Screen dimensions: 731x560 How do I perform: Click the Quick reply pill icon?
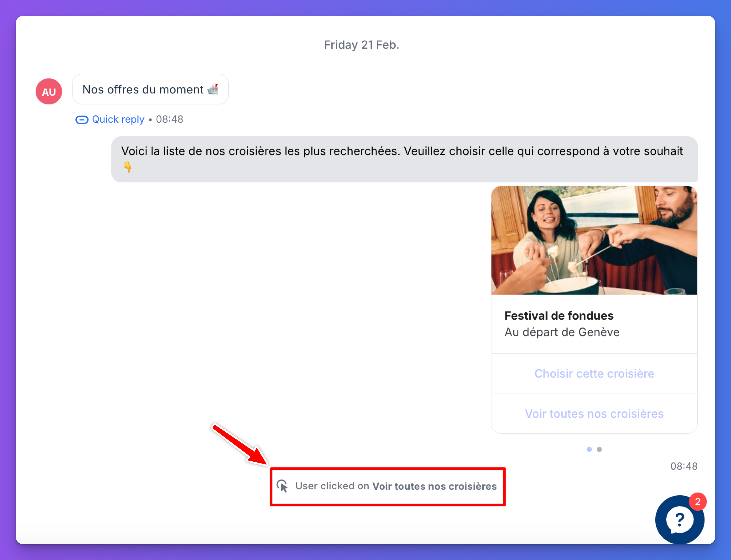pos(82,120)
